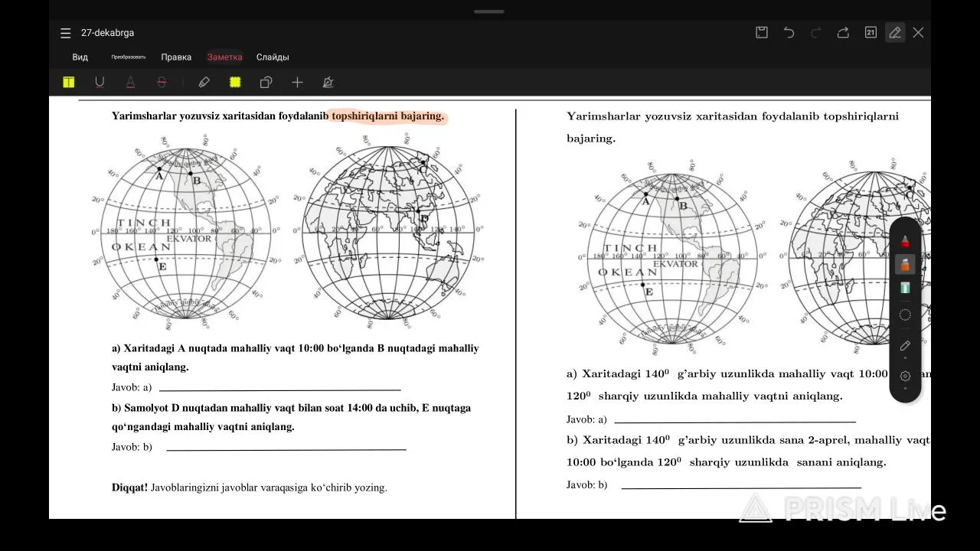The width and height of the screenshot is (980, 551).
Task: Undo the last action
Action: click(789, 32)
